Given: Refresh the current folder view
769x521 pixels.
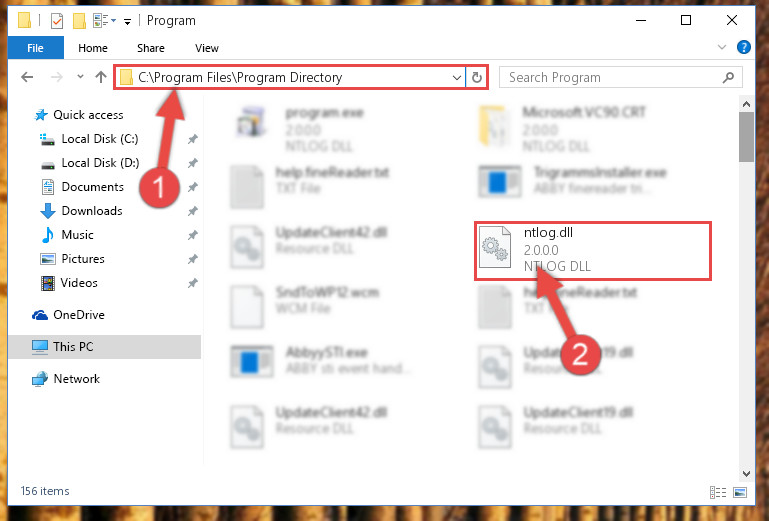Looking at the screenshot, I should coord(476,78).
